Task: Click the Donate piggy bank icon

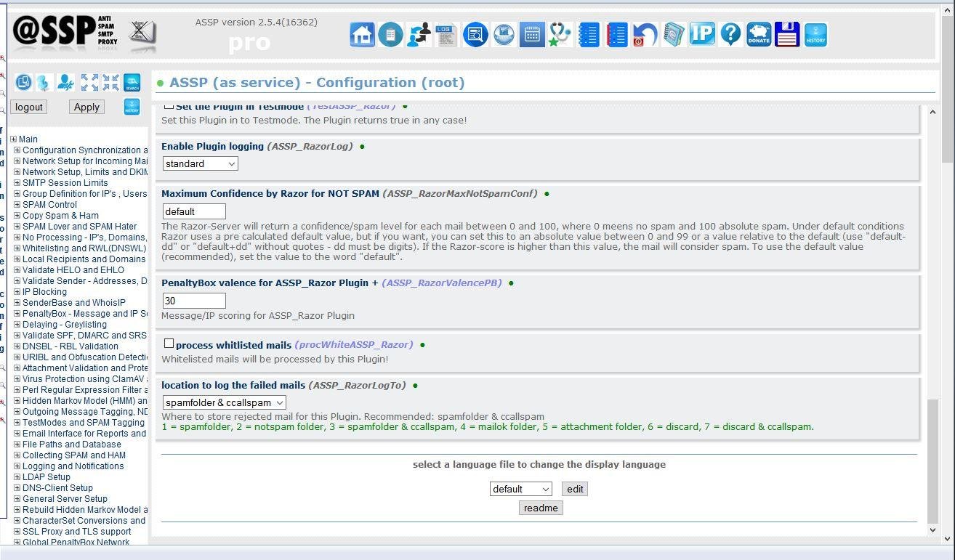Action: point(758,34)
